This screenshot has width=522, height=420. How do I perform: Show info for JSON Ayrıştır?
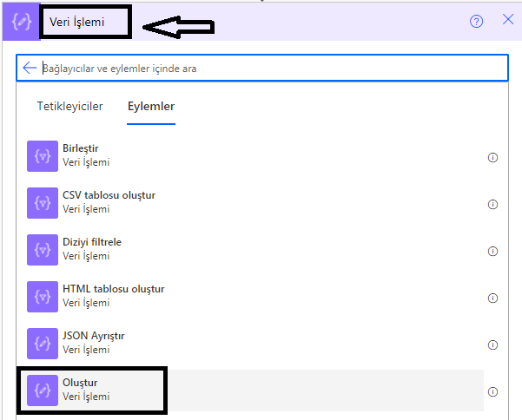pos(492,345)
